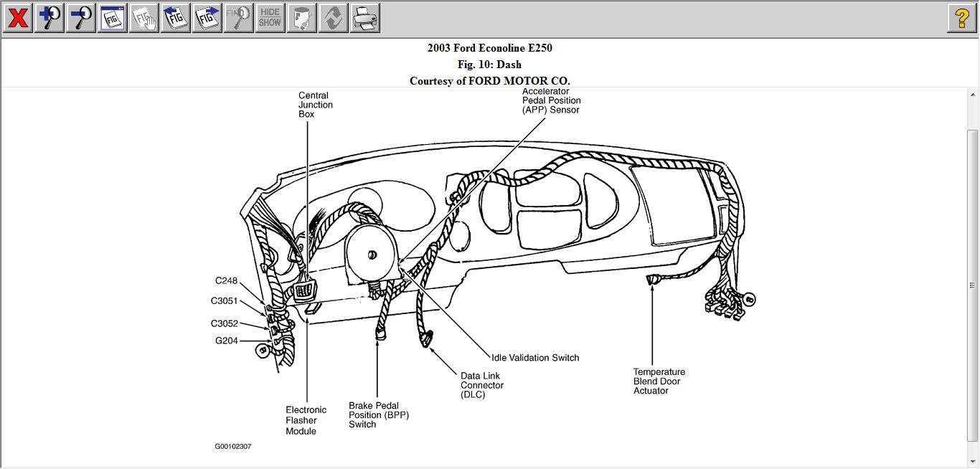The image size is (980, 469).
Task: Click the "Electronic Flasher Module" label
Action: (x=306, y=421)
